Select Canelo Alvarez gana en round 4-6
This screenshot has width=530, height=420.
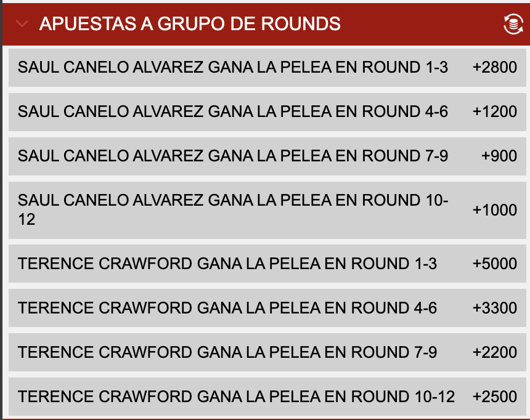coord(267,112)
